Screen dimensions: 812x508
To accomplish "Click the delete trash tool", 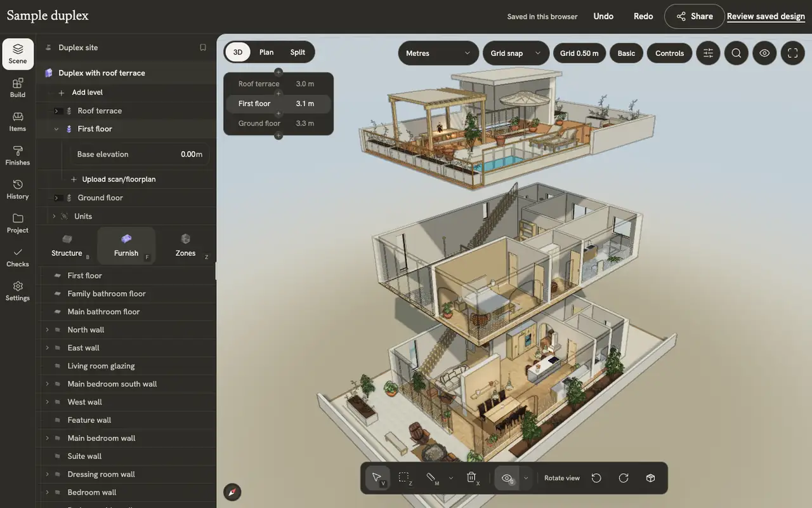I will coord(472,478).
